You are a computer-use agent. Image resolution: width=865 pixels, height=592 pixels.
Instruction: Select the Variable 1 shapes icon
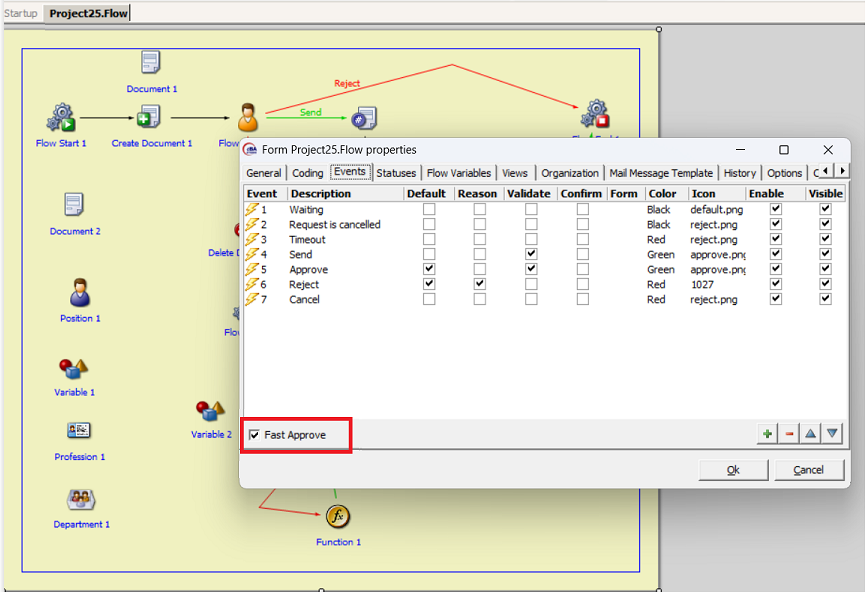(x=73, y=368)
